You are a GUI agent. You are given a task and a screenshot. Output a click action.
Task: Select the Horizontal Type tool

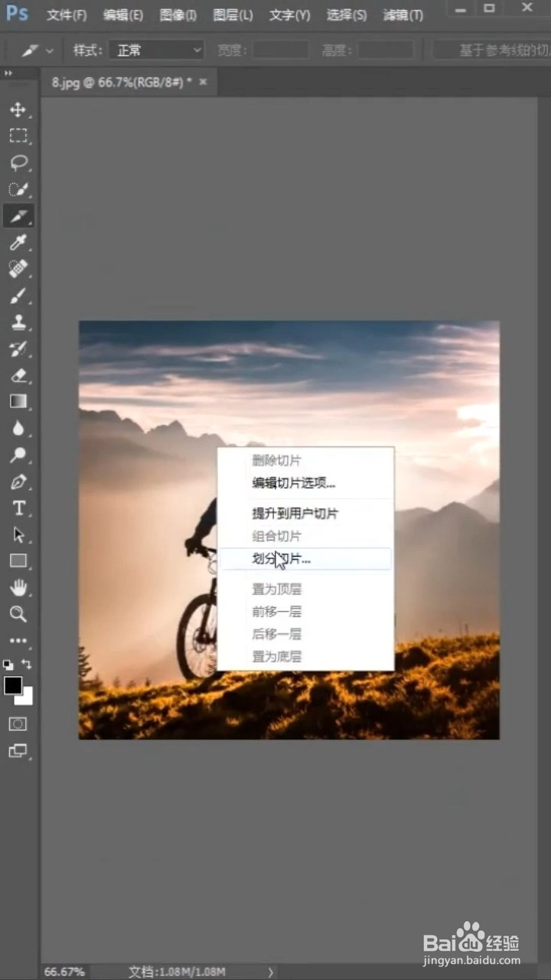coord(18,508)
